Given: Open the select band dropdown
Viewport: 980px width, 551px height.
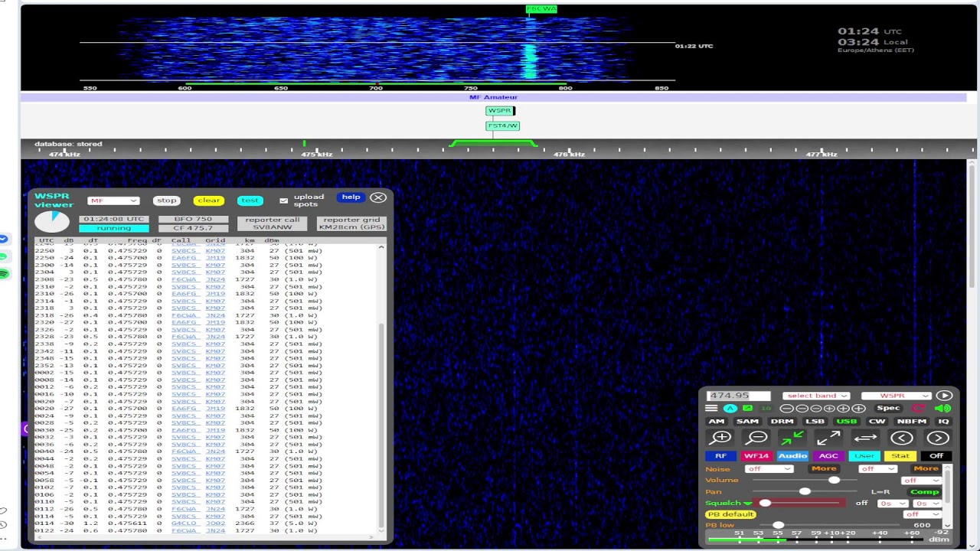Looking at the screenshot, I should tap(816, 396).
